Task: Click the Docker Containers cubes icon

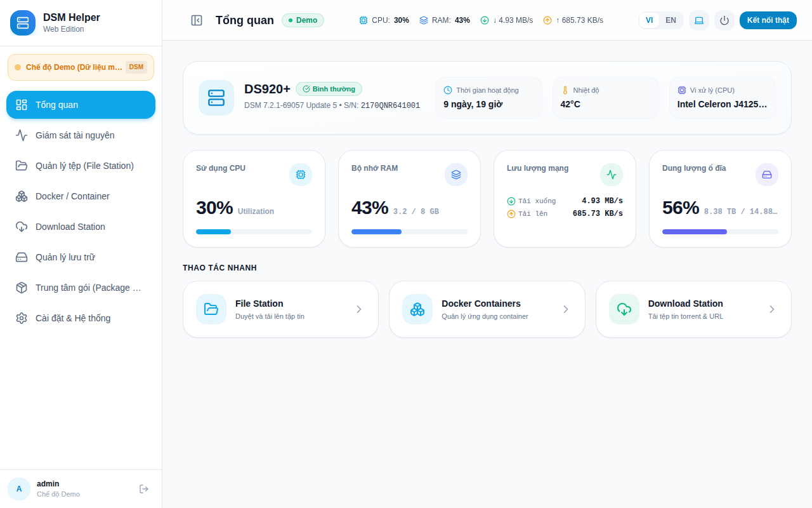Action: click(417, 309)
